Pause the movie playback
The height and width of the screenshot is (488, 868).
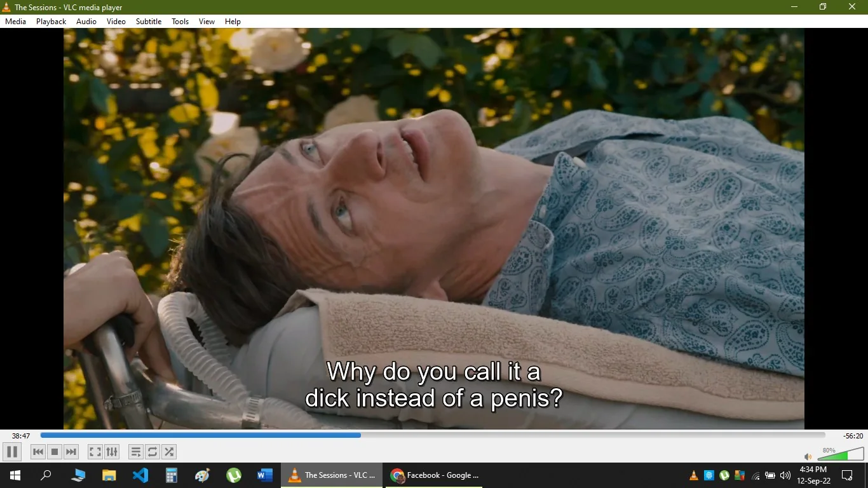click(11, 452)
